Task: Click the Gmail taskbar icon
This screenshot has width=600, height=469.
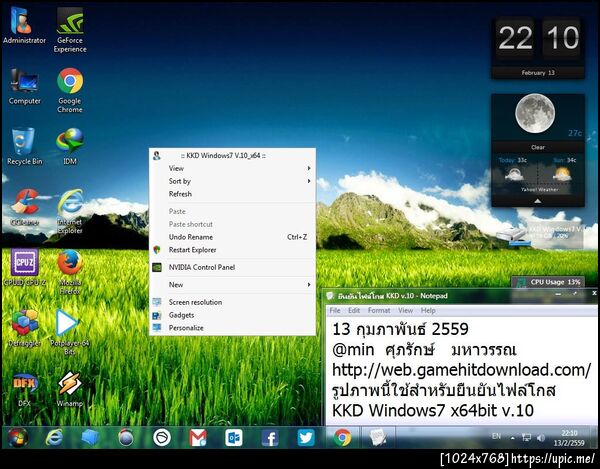Action: point(198,438)
